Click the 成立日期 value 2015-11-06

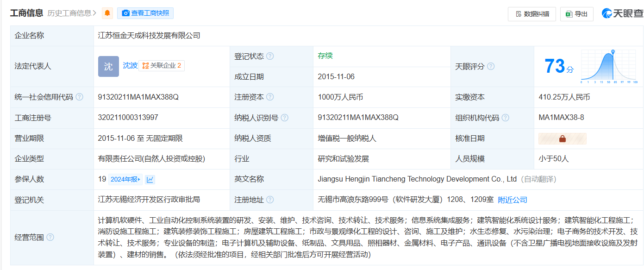(x=337, y=77)
